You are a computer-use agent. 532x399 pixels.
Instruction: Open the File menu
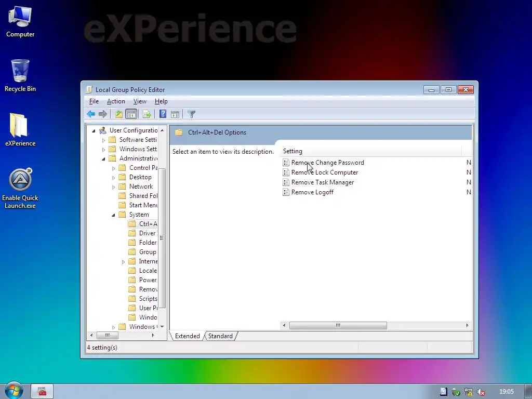(94, 101)
